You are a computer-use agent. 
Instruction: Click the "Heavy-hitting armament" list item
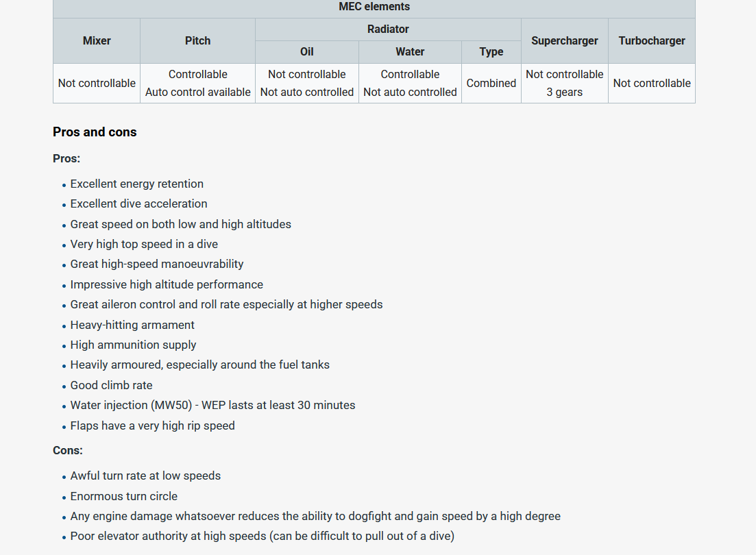132,325
